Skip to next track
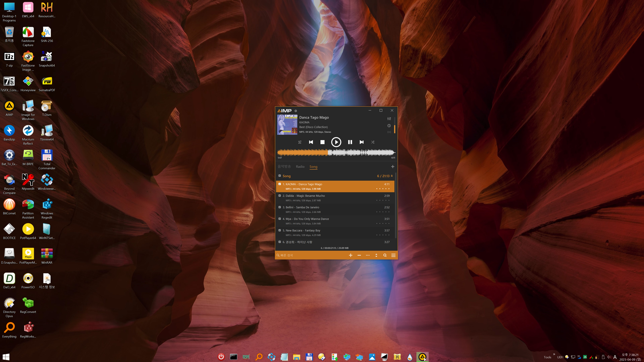Image resolution: width=644 pixels, height=362 pixels. coord(362,142)
